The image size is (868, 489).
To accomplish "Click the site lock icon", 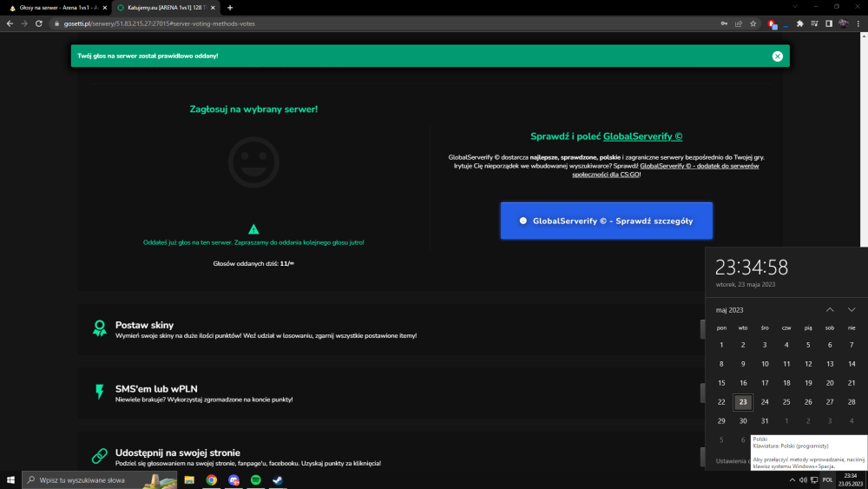I will point(56,23).
